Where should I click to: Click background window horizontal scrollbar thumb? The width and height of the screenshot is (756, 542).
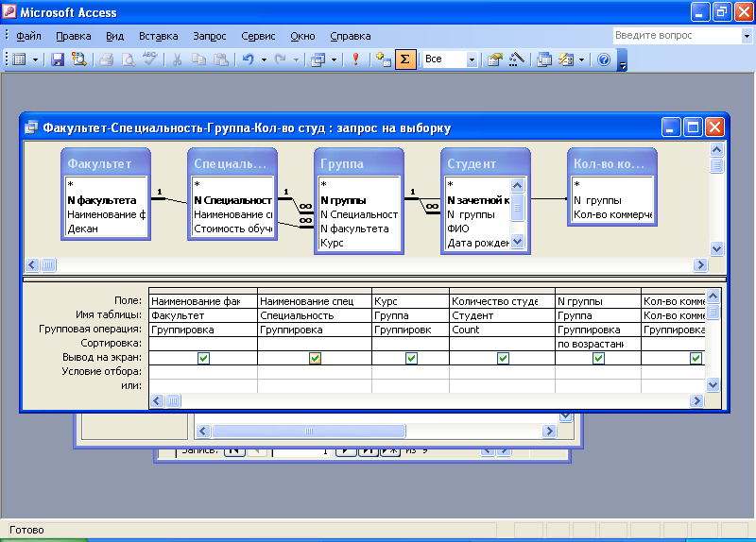pos(309,431)
